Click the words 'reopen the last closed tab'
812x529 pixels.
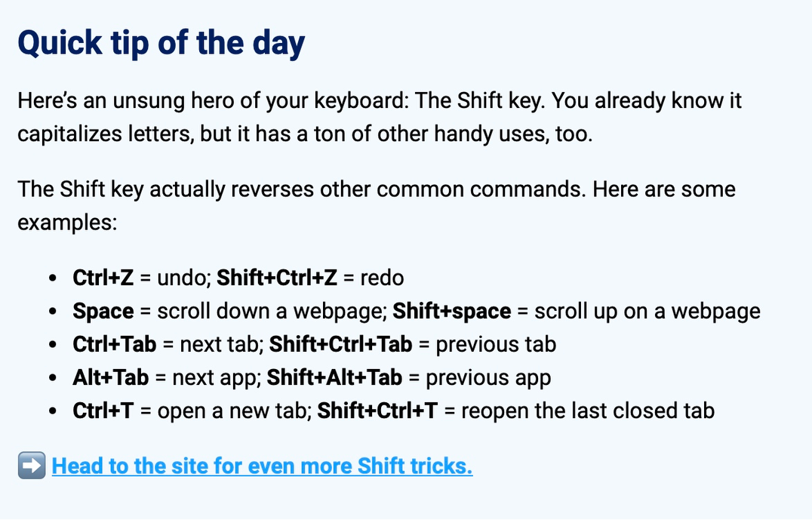coord(588,411)
